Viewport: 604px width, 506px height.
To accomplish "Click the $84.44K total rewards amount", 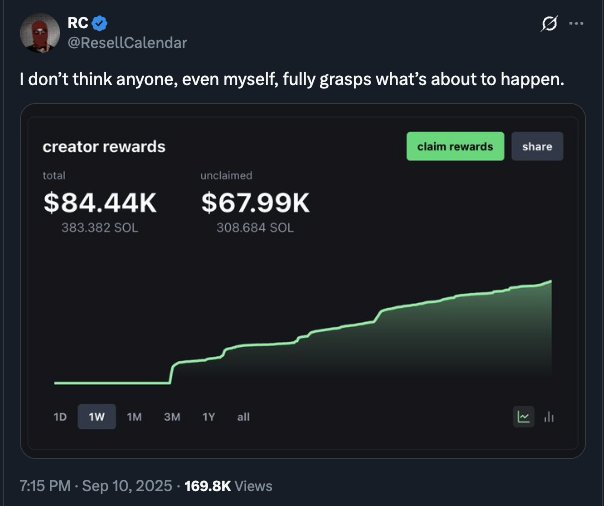I will click(100, 202).
